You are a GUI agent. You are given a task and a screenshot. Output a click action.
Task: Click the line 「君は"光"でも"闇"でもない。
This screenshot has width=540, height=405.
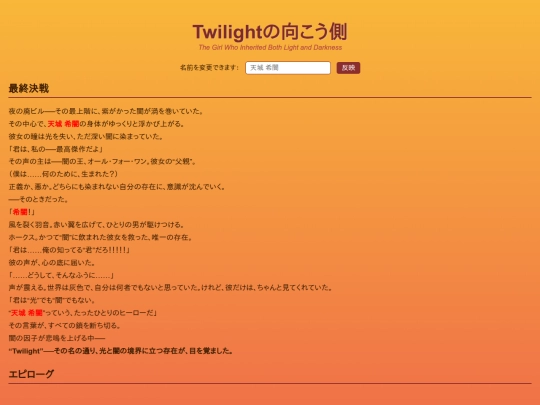point(52,300)
